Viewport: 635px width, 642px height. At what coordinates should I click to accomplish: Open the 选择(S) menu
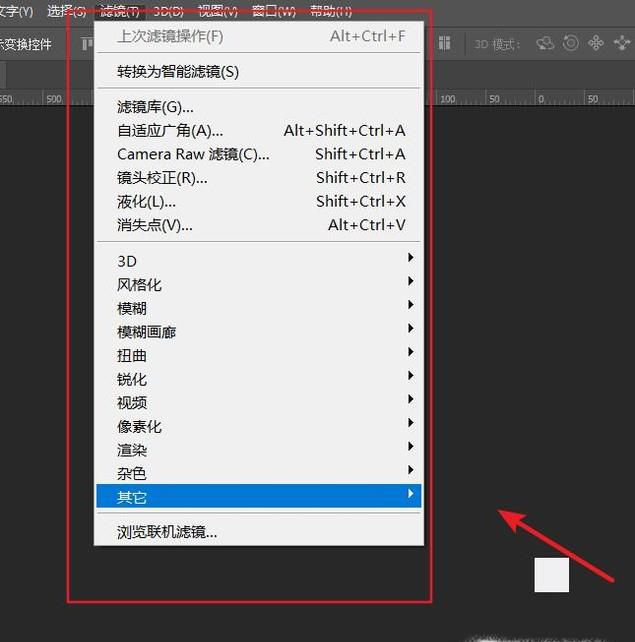(x=66, y=11)
